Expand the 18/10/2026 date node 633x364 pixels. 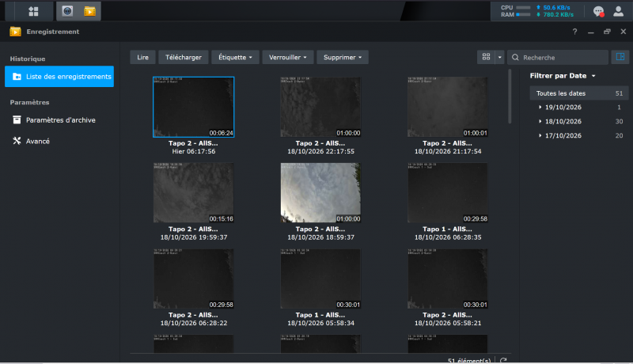pyautogui.click(x=540, y=122)
